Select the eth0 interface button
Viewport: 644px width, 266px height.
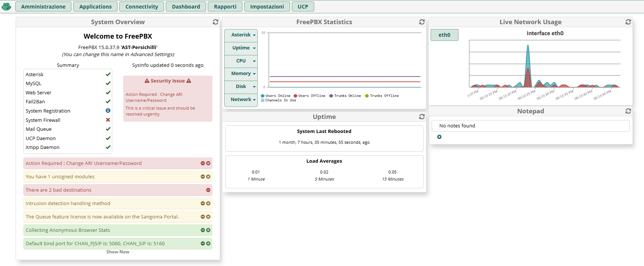click(444, 35)
